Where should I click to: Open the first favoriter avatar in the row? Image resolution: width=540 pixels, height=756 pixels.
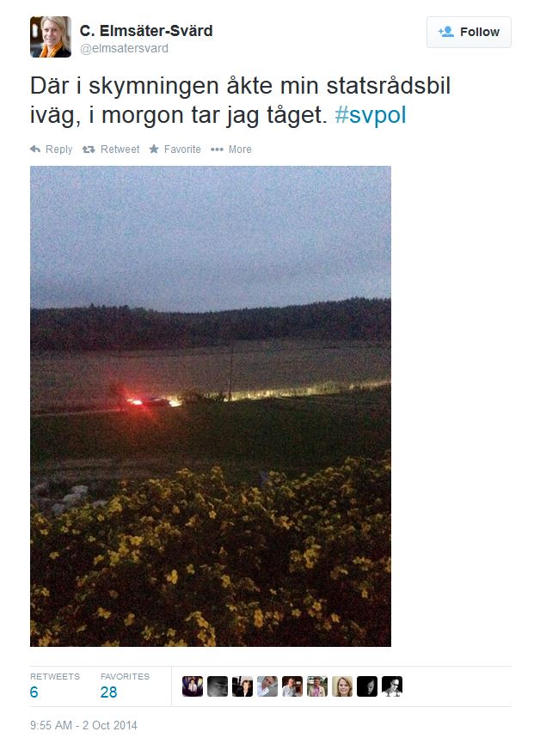193,686
